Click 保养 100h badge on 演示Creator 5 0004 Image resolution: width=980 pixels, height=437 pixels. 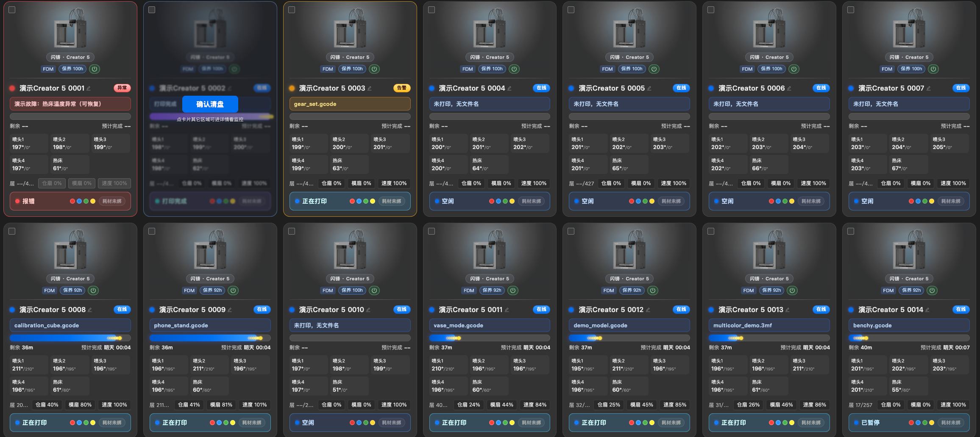click(492, 69)
